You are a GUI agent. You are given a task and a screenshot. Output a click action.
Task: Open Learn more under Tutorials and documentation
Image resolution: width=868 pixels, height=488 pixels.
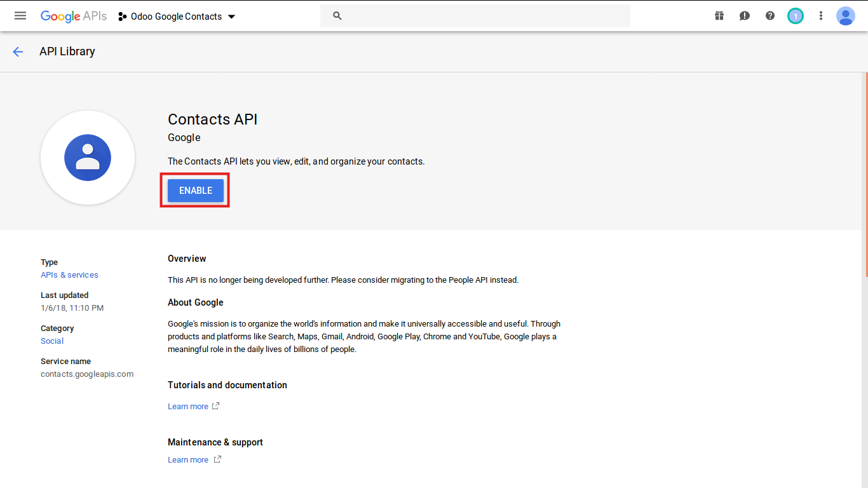(x=188, y=407)
